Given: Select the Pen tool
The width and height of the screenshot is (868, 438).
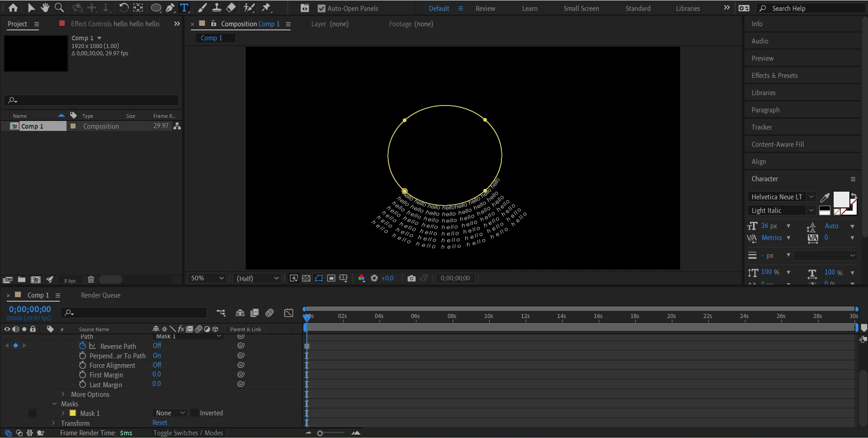Looking at the screenshot, I should tap(170, 8).
